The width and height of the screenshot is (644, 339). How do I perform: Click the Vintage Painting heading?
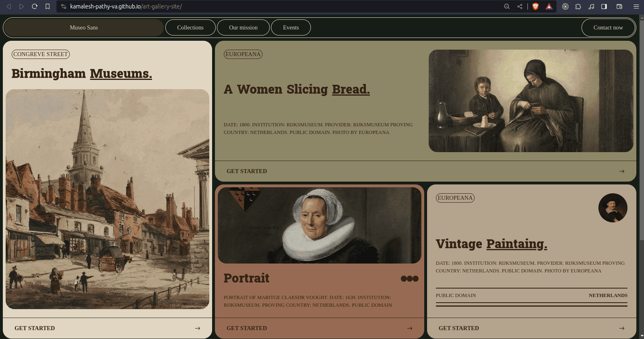[x=492, y=244]
